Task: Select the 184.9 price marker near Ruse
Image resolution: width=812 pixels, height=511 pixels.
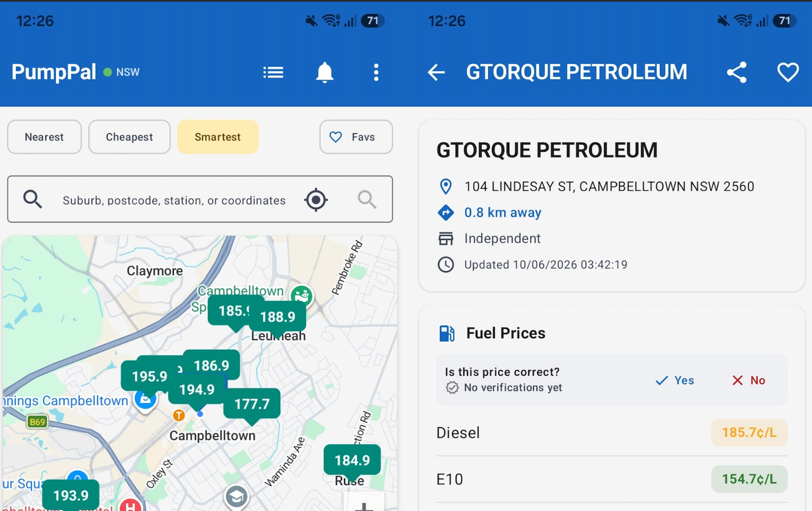Action: (352, 461)
